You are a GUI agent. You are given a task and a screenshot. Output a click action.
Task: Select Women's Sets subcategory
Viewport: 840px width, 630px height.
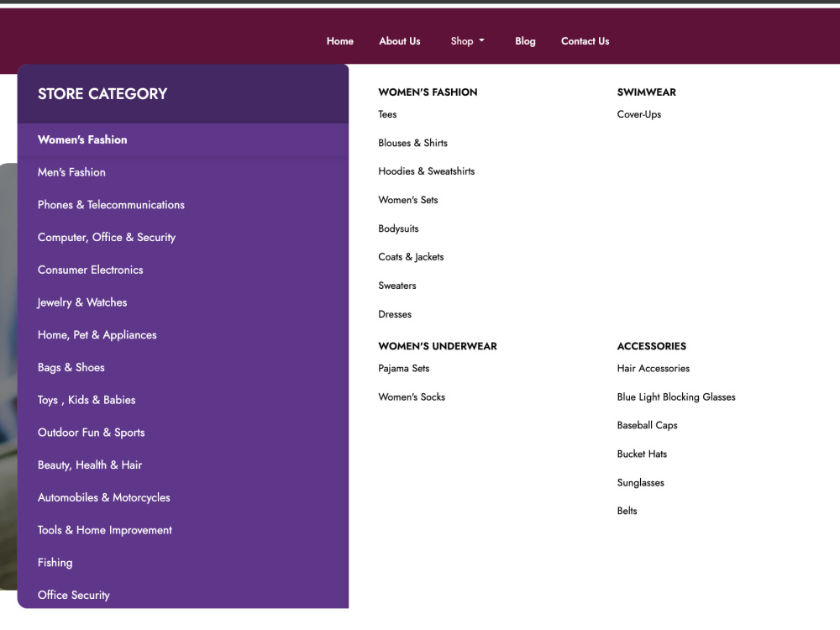click(407, 200)
